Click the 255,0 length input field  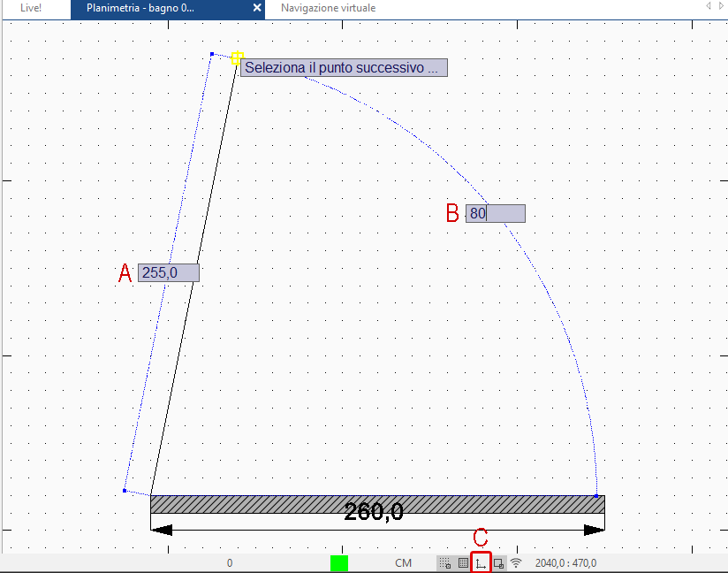click(169, 272)
